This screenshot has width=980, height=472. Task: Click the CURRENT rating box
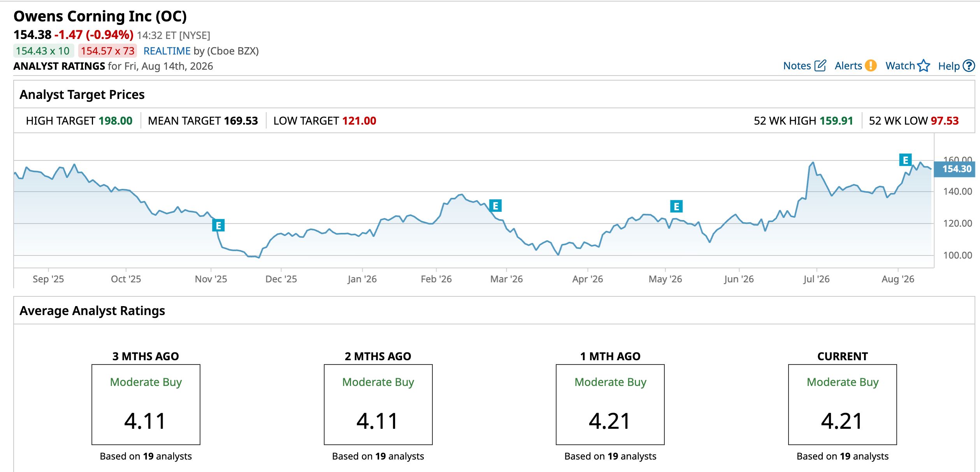[x=843, y=405]
